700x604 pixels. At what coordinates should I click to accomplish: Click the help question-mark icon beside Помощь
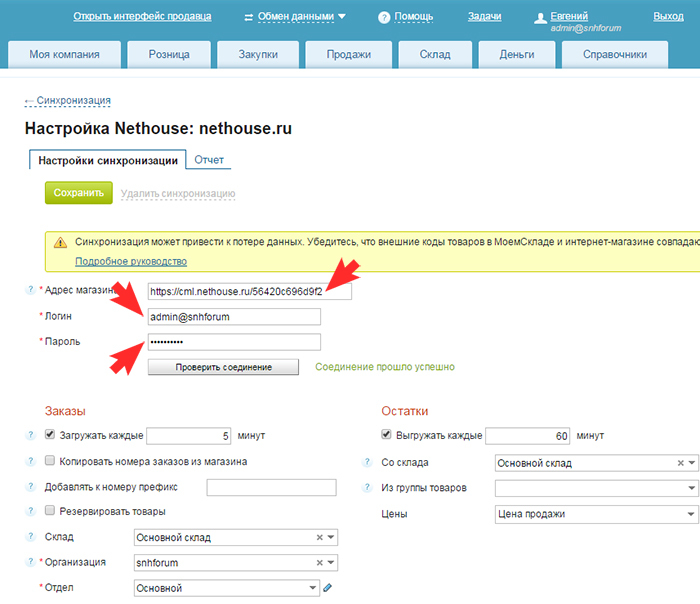point(384,17)
